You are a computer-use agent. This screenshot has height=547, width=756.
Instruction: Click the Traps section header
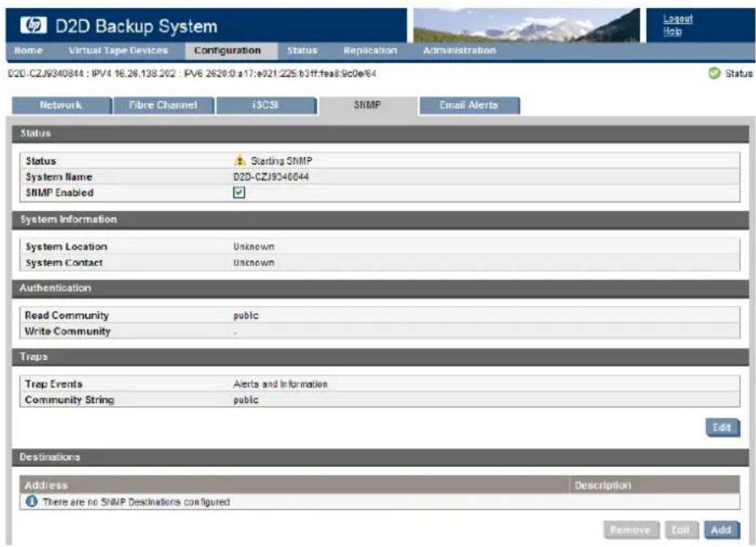coord(380,357)
